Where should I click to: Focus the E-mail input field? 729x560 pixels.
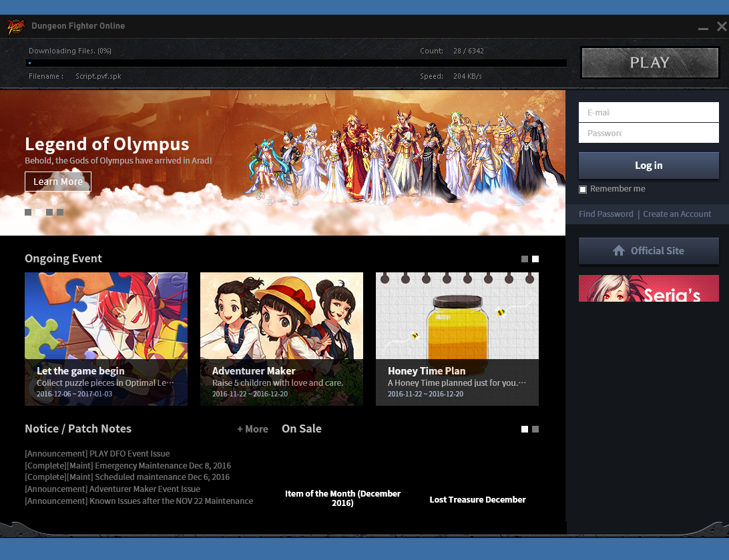649,112
